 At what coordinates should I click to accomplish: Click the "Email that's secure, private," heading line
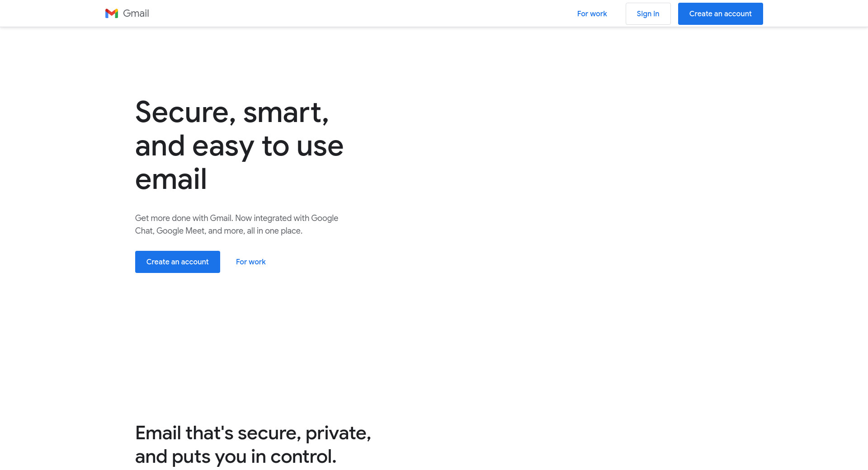[253, 433]
